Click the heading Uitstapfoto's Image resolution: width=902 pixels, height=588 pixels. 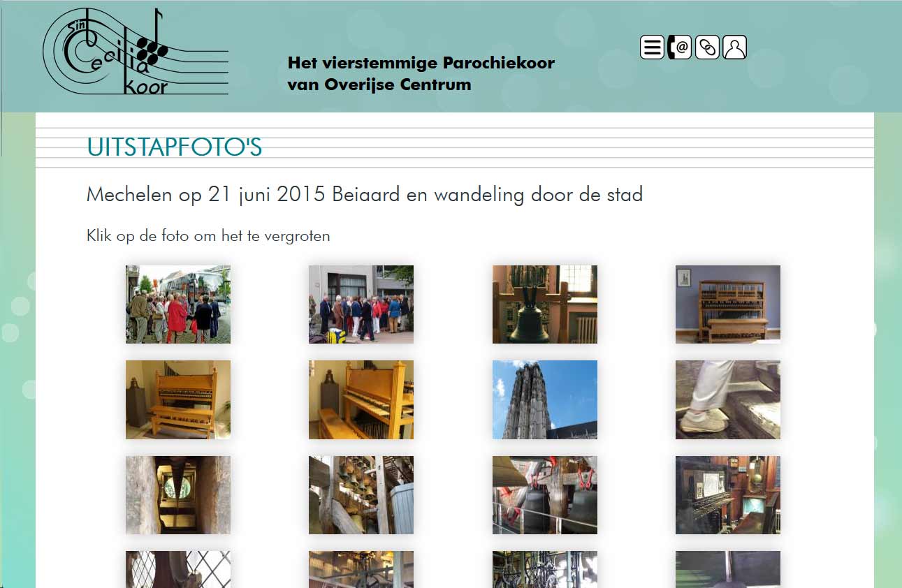pyautogui.click(x=175, y=147)
